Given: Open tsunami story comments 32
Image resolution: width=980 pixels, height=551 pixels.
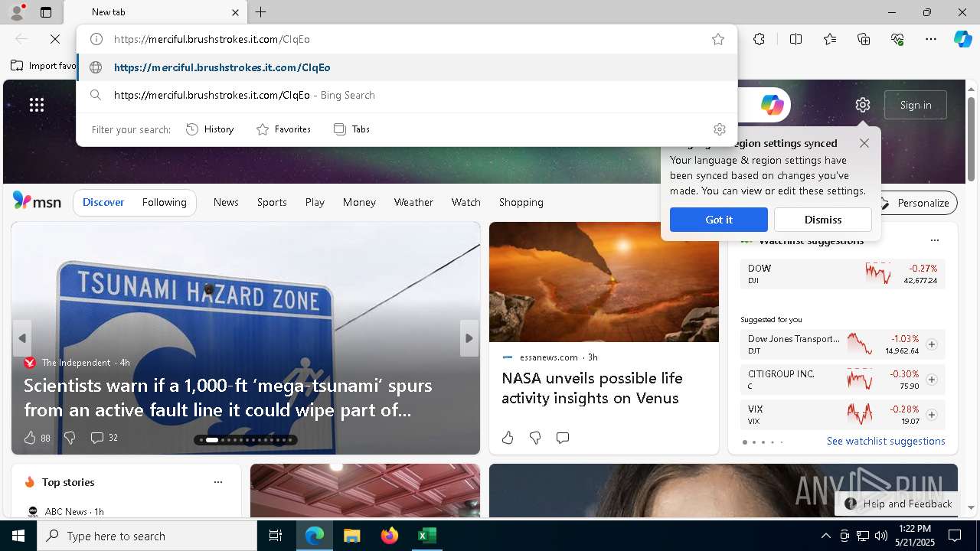Looking at the screenshot, I should (104, 438).
